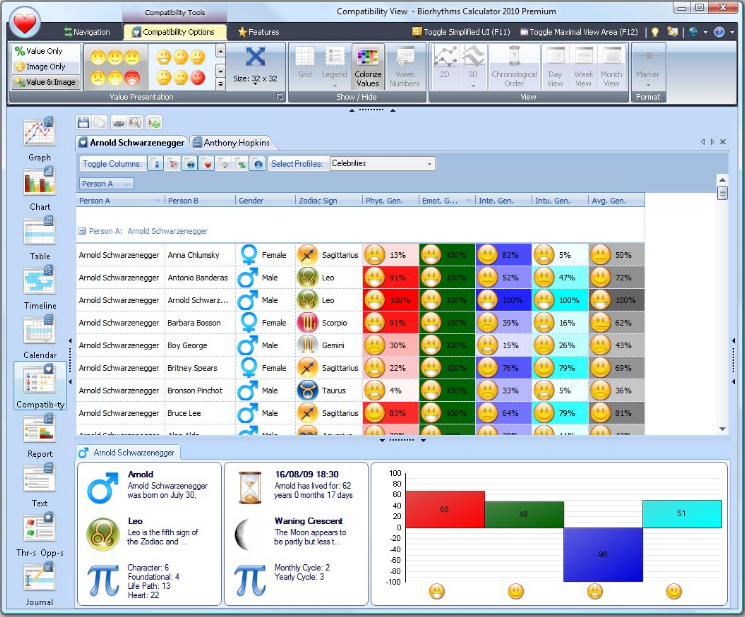Open the Report view in sidebar
Screen dimensions: 745x617
(39, 436)
